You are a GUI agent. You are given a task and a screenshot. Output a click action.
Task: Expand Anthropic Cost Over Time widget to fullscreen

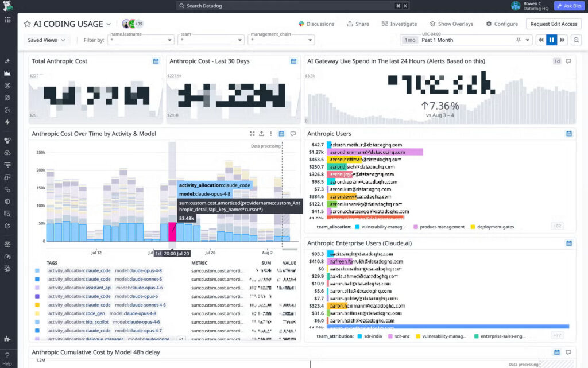252,134
